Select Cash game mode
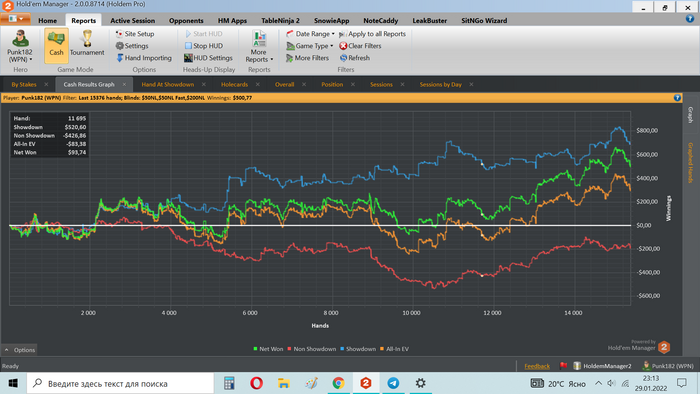Viewport: 700px width, 394px height. pyautogui.click(x=56, y=45)
